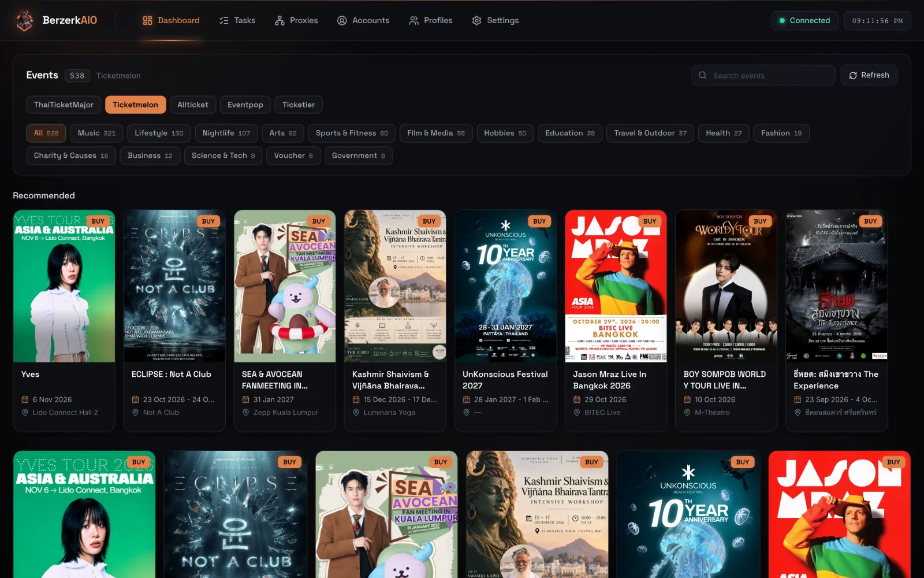Screen dimensions: 924x578
Task: Focus the Search events field
Action: click(763, 75)
